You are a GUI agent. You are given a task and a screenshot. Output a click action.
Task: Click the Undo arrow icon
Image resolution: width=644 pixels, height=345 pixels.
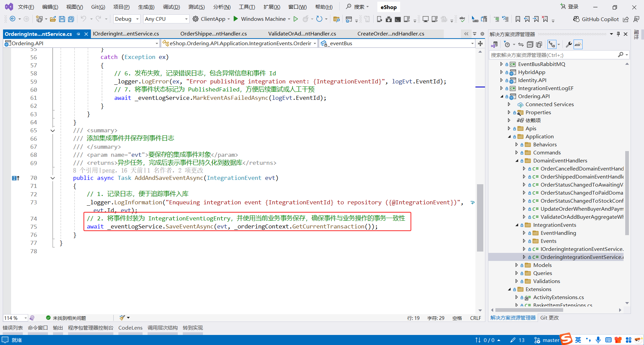pos(84,19)
